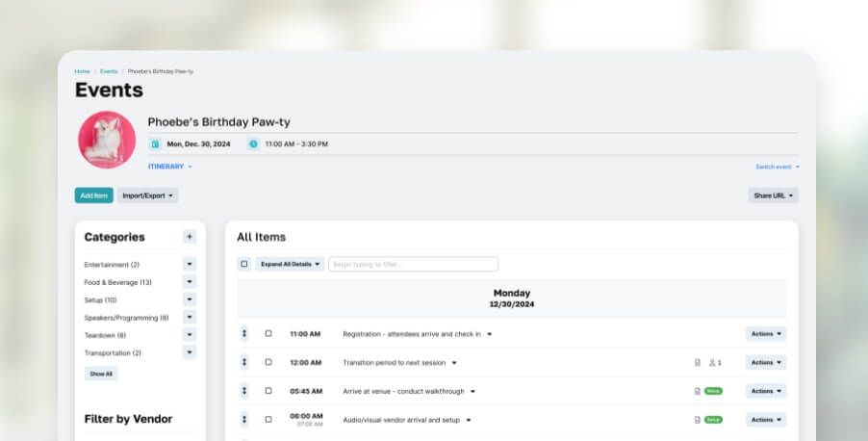
Task: Open the ITINERARY section dropdown
Action: tap(170, 167)
